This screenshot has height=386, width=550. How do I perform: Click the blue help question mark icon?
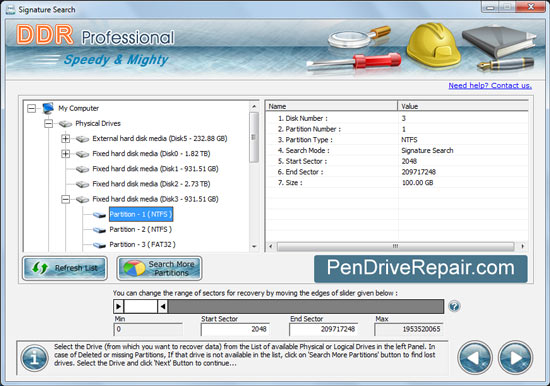coord(454,306)
